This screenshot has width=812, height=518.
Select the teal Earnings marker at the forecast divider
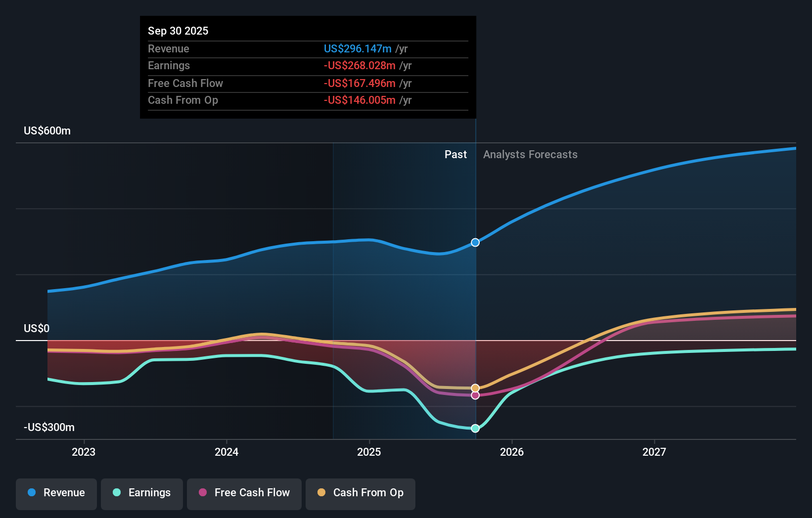[475, 428]
